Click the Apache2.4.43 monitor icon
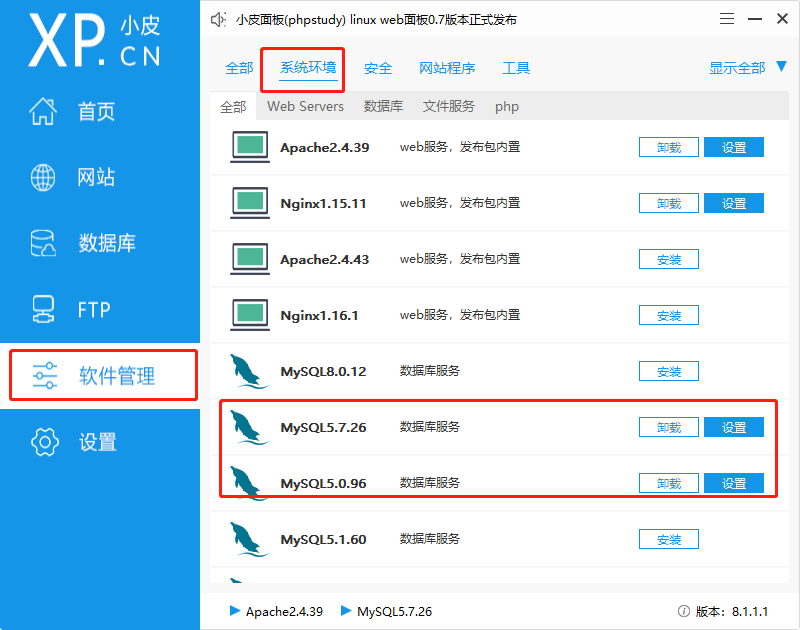 coord(249,259)
